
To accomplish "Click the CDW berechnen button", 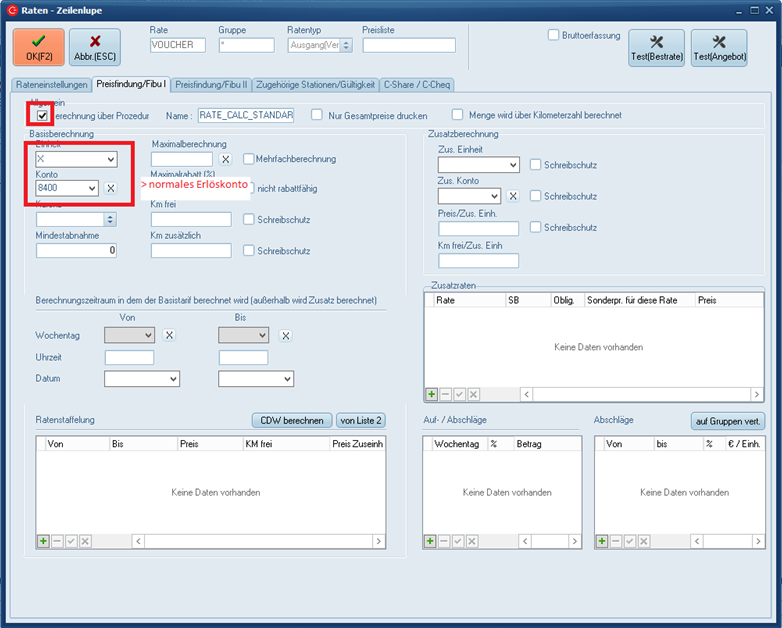I will (291, 421).
